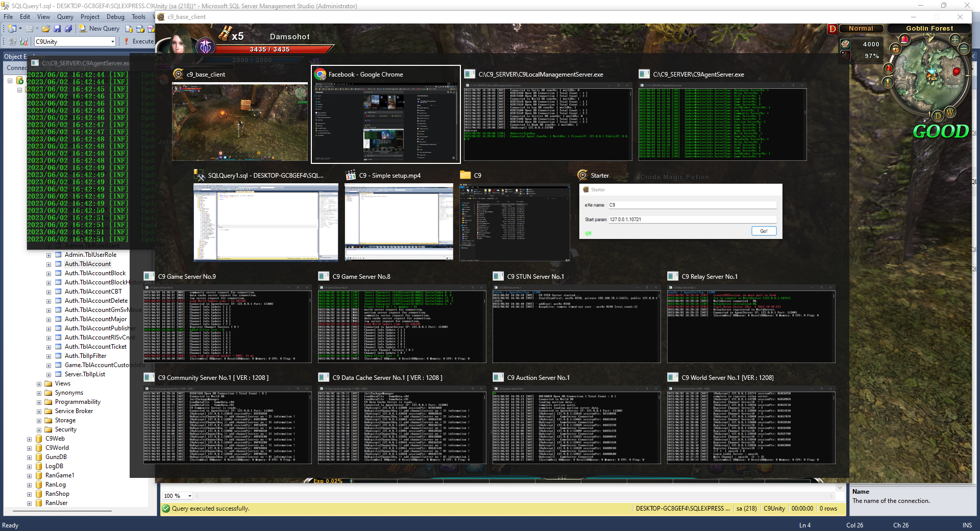Open the Edit menu

click(25, 17)
